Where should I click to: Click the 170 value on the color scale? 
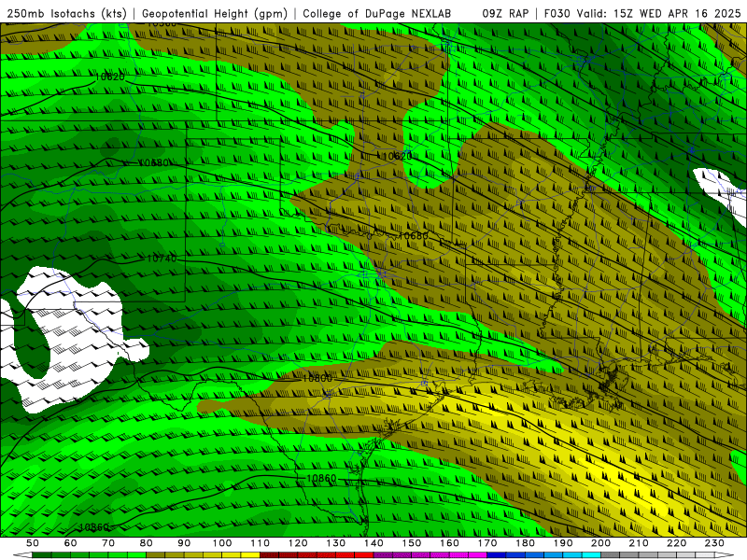(x=487, y=543)
